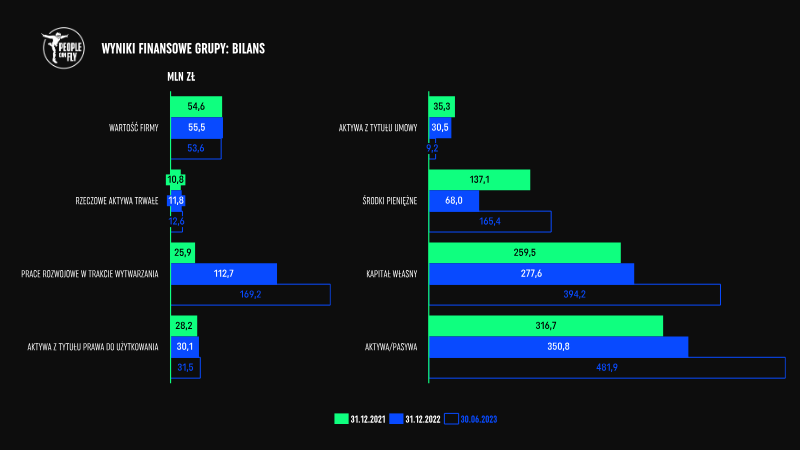
Task: Click the blue 350,8 aktywa/pasywa bar
Action: point(559,346)
